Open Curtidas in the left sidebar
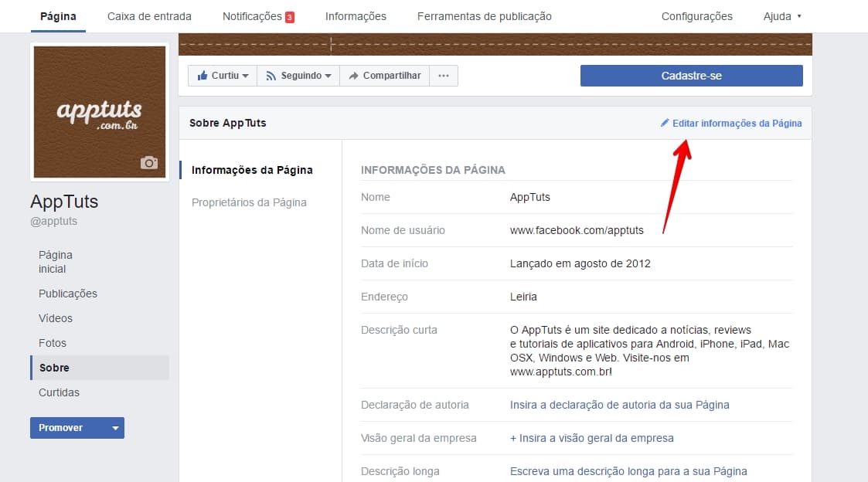 59,392
